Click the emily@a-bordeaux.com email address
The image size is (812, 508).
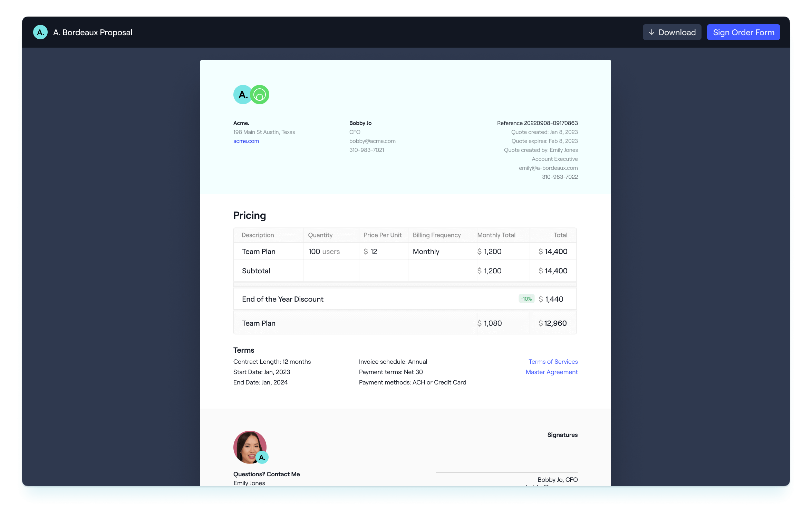pyautogui.click(x=548, y=168)
